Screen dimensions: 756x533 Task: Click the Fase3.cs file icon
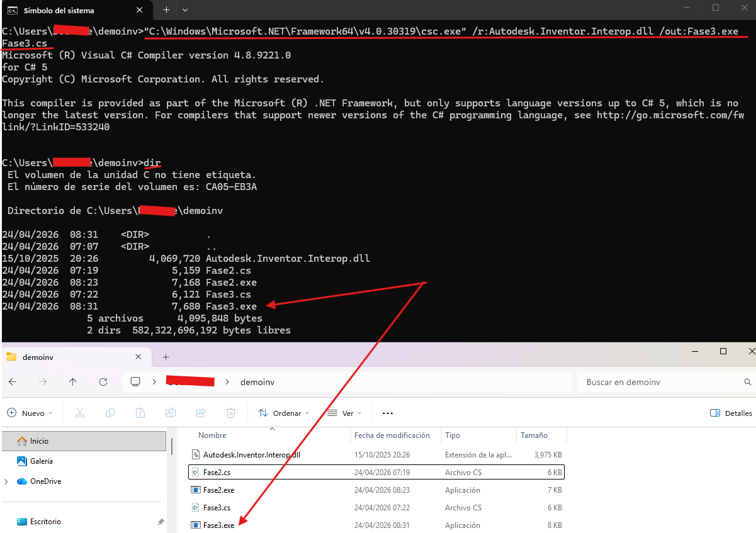tap(195, 507)
